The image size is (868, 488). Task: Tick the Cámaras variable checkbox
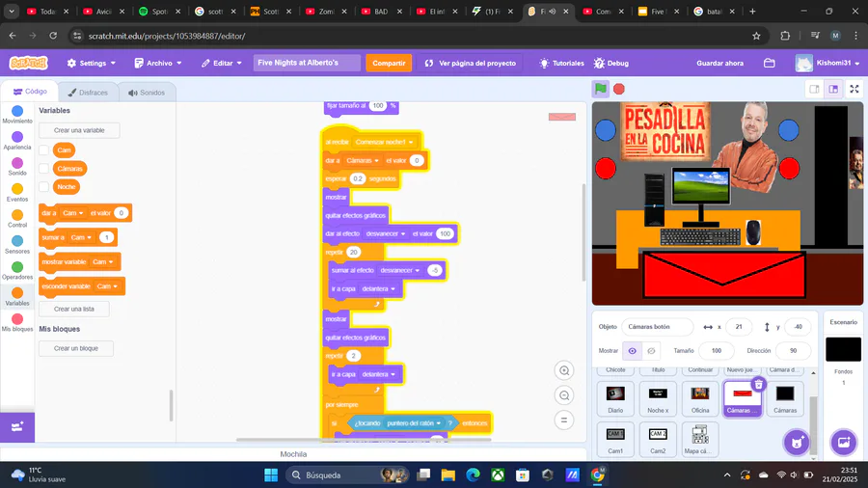(x=43, y=169)
